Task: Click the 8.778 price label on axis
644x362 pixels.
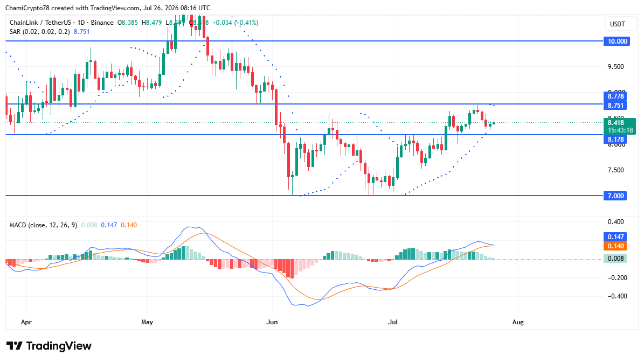Action: pos(615,96)
